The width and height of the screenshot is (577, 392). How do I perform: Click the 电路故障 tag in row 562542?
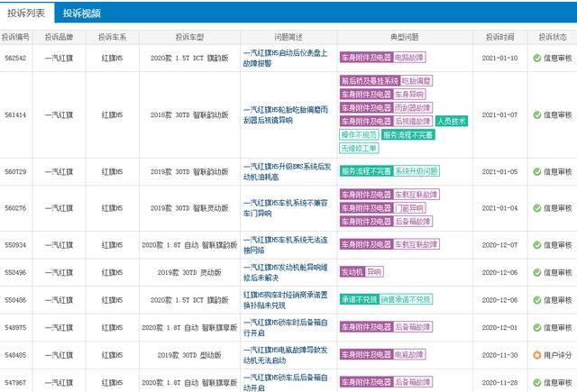409,58
